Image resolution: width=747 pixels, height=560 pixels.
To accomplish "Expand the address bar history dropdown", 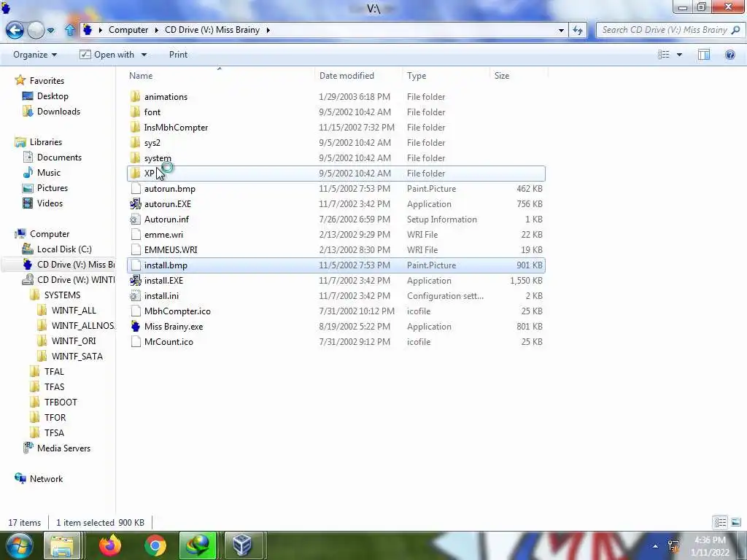I will coord(561,30).
